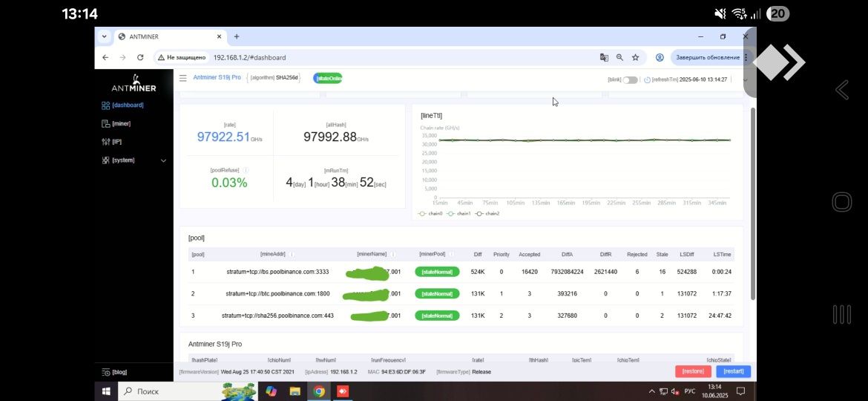Screen dimensions: 868x401
Task: Click the AnyDesk overlay logo button
Action: pos(780,62)
